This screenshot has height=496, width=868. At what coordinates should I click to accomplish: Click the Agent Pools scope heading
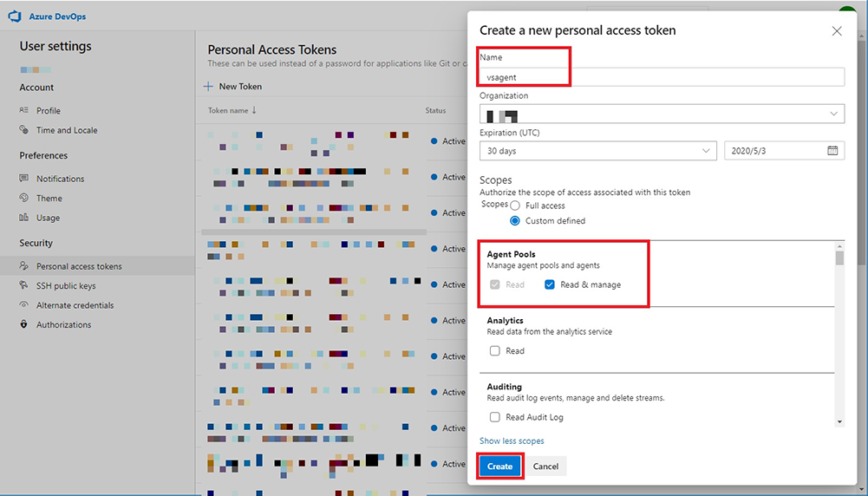511,254
